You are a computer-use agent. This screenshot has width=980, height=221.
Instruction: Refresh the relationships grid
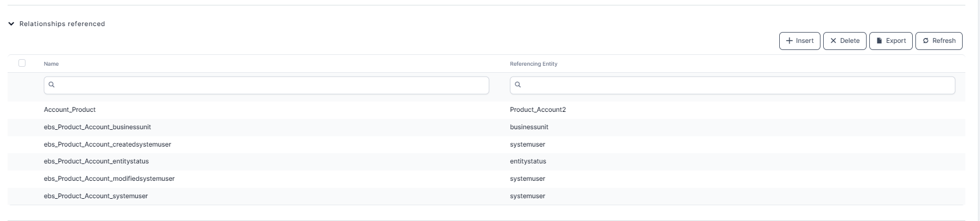(939, 41)
